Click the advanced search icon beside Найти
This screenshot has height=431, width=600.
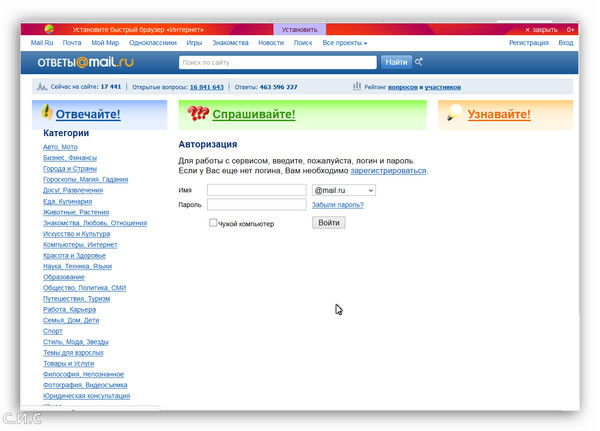(x=419, y=62)
